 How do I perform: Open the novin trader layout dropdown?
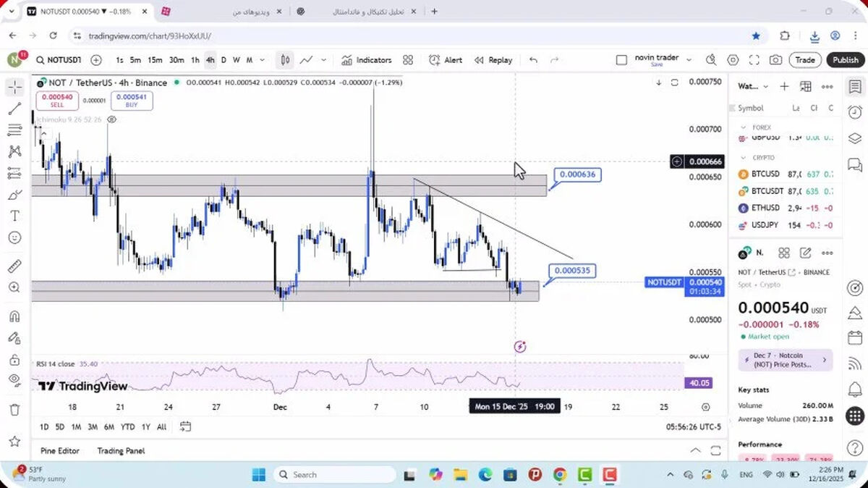[689, 60]
